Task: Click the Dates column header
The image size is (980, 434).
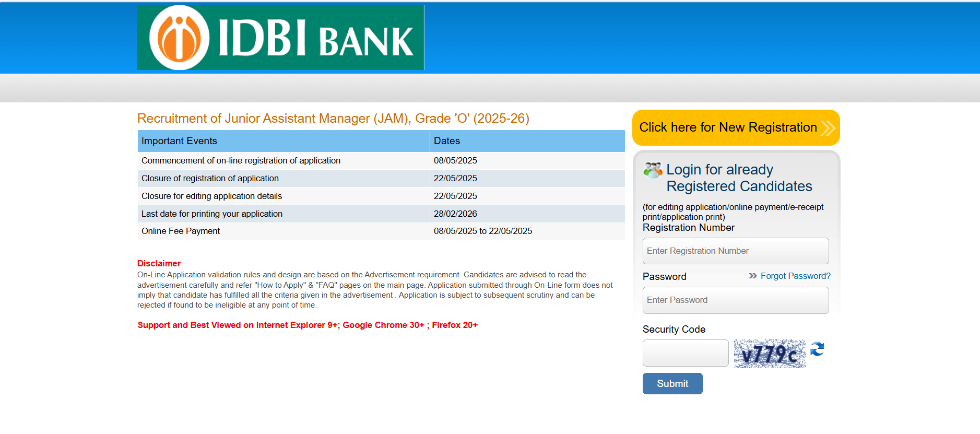Action: click(447, 141)
